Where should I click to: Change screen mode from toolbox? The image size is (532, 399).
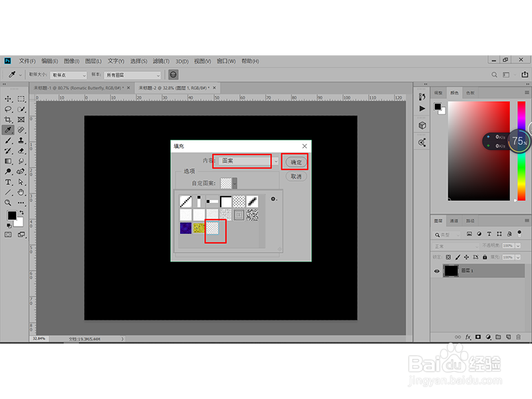[x=21, y=235]
